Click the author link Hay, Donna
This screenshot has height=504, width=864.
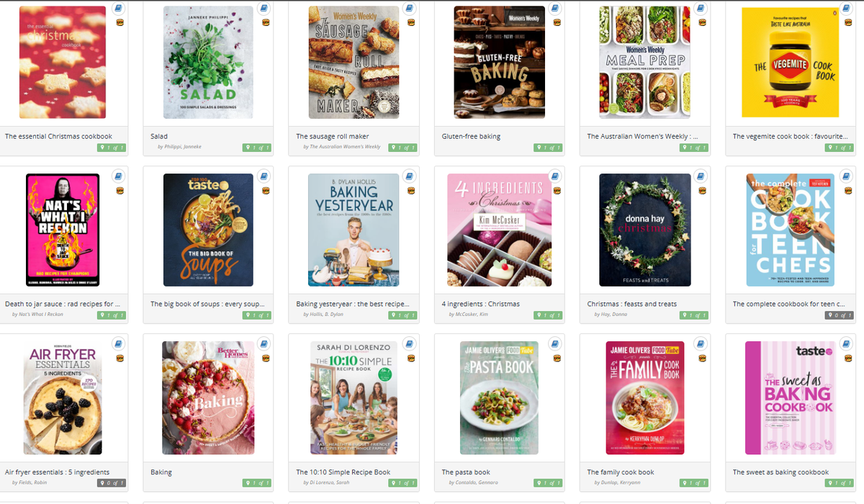tap(611, 314)
